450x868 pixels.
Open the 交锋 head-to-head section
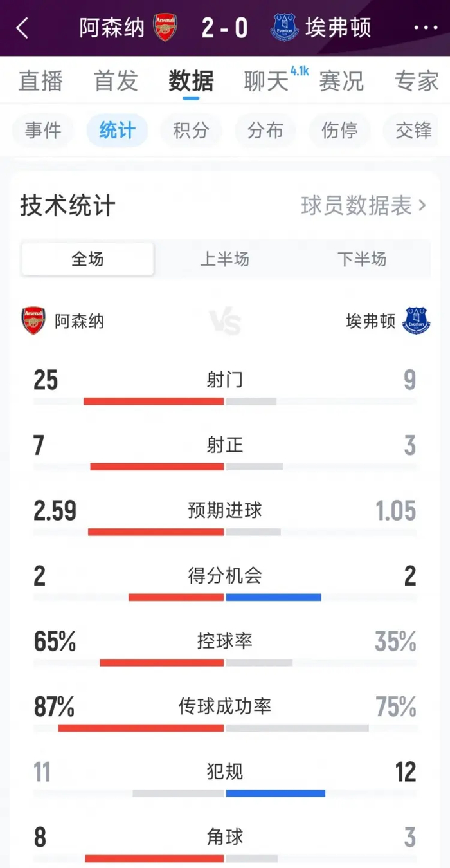pos(414,131)
